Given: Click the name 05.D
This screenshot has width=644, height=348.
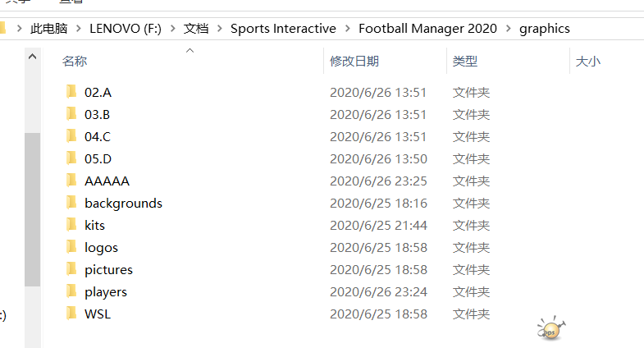Looking at the screenshot, I should click(98, 159).
